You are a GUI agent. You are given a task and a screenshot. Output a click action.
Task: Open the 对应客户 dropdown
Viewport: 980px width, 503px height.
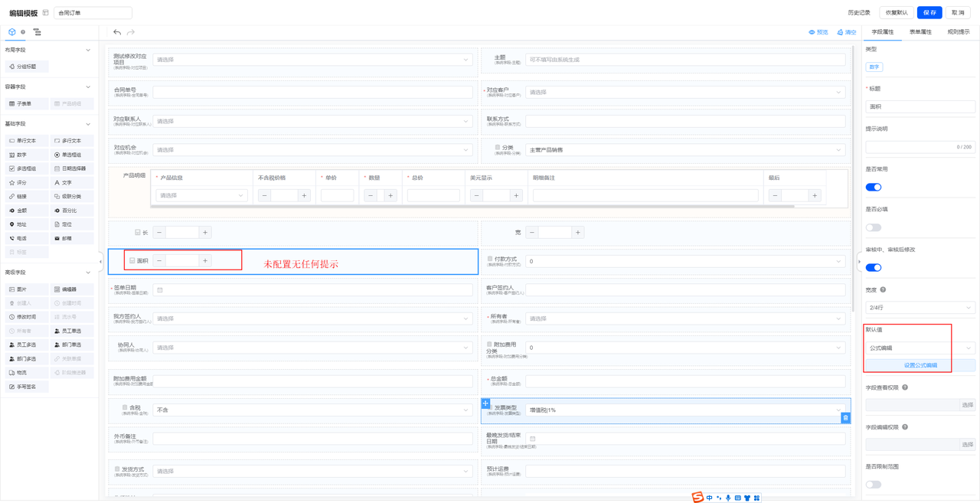click(685, 92)
